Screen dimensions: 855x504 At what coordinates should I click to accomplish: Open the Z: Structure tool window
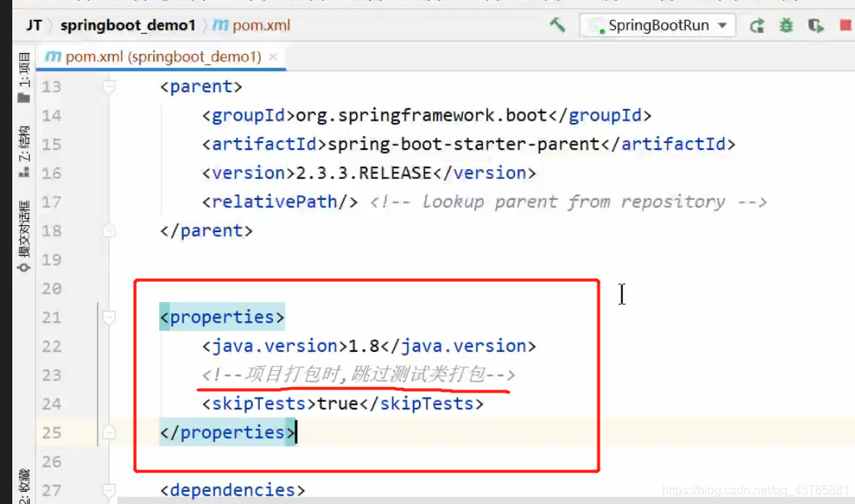[x=24, y=151]
